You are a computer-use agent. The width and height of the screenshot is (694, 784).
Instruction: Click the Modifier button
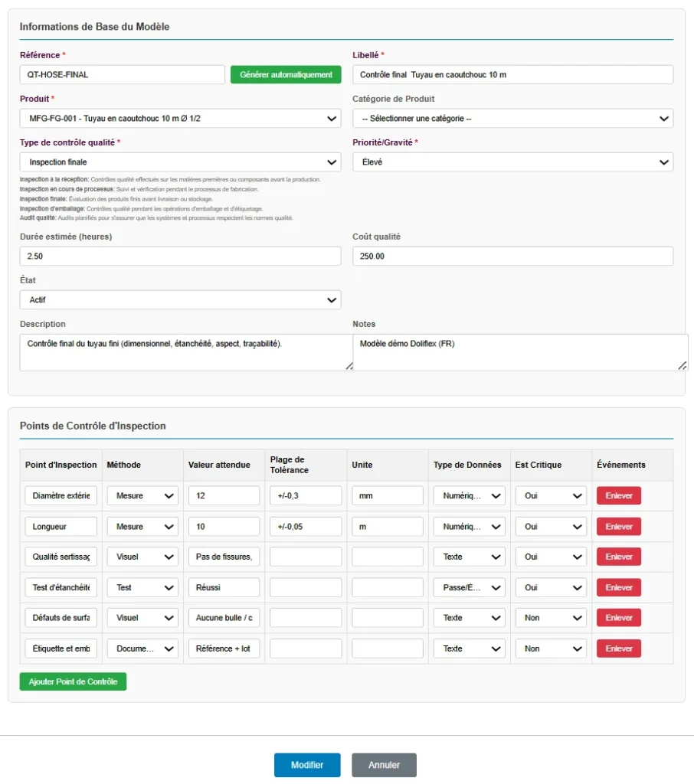[307, 764]
